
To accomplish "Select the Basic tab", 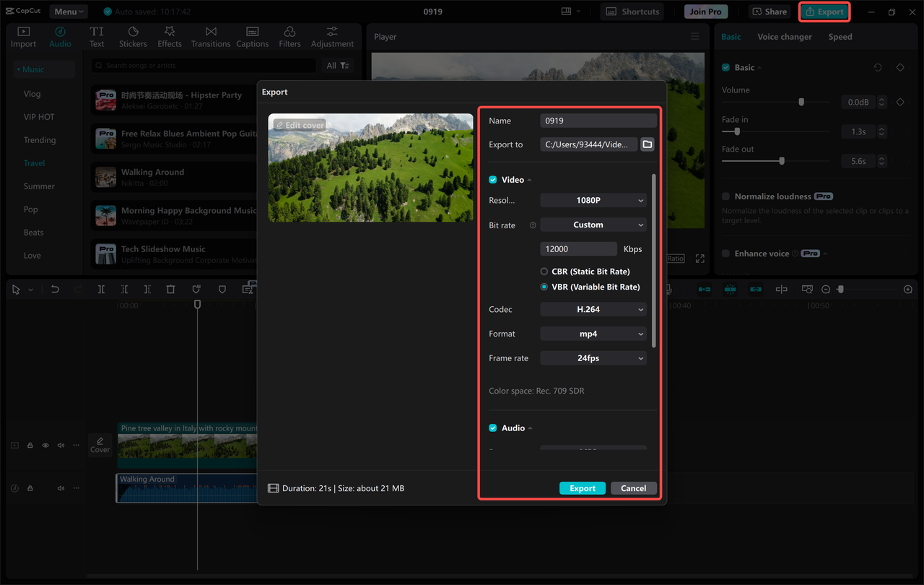I will (x=731, y=37).
